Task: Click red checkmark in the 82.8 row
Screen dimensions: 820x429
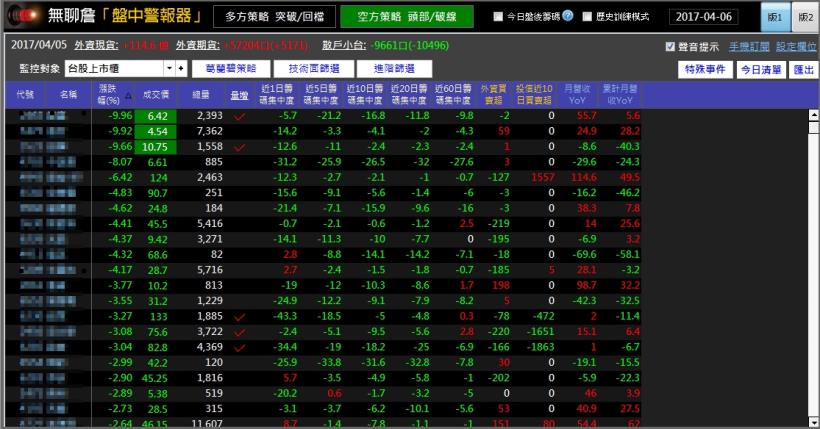Action: click(240, 347)
